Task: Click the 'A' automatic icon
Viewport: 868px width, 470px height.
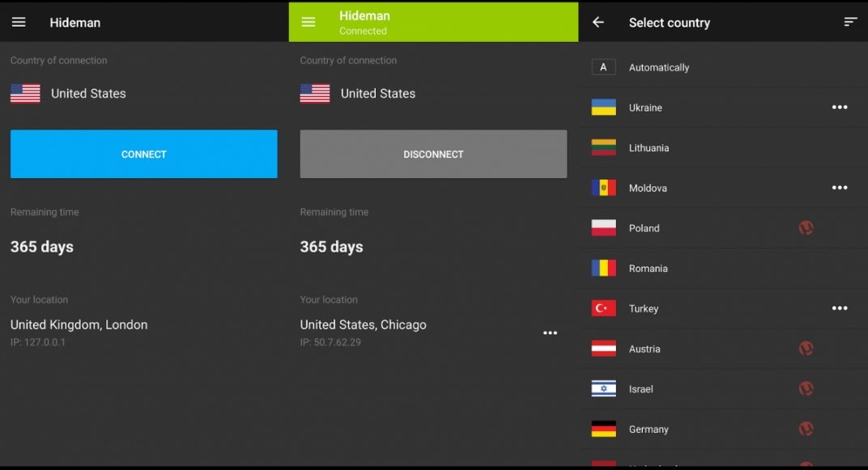Action: click(x=603, y=67)
